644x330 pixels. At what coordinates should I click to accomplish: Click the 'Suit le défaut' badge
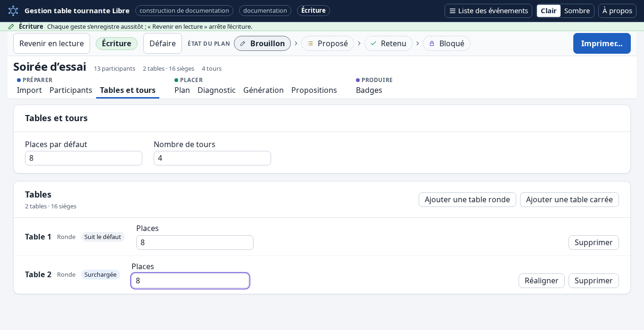coord(103,237)
